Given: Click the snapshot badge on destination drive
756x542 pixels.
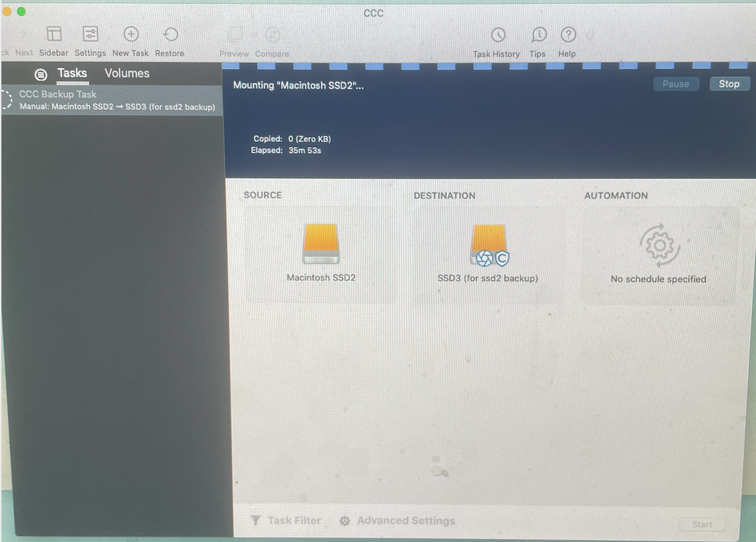Looking at the screenshot, I should tap(484, 258).
